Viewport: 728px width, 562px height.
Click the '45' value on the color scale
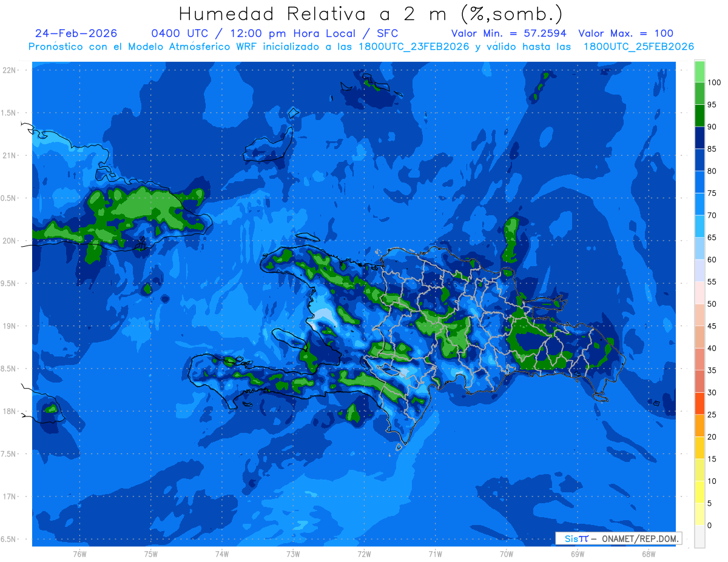712,326
